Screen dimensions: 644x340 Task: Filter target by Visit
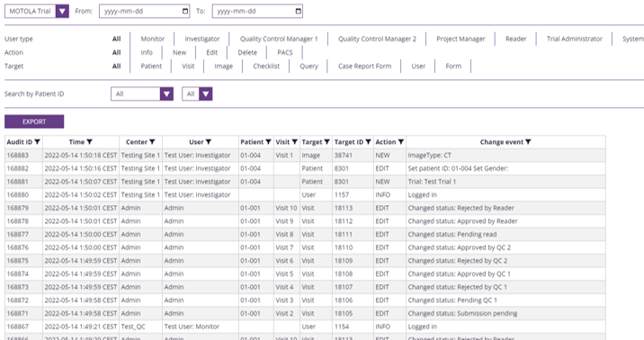pyautogui.click(x=188, y=67)
